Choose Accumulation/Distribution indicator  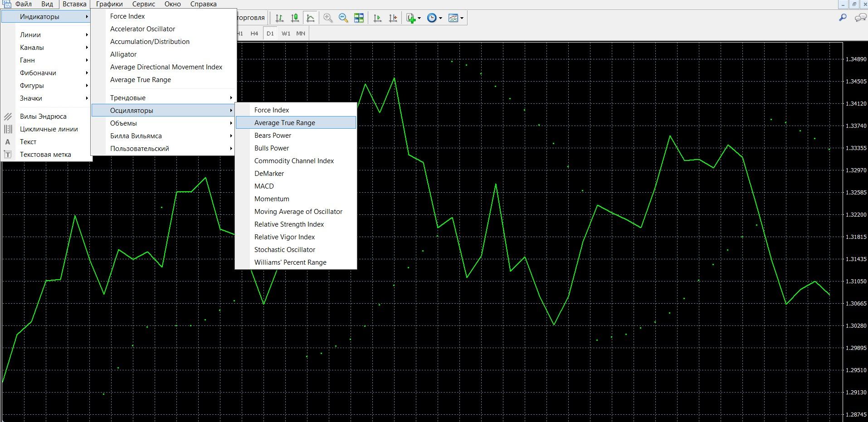163,42
